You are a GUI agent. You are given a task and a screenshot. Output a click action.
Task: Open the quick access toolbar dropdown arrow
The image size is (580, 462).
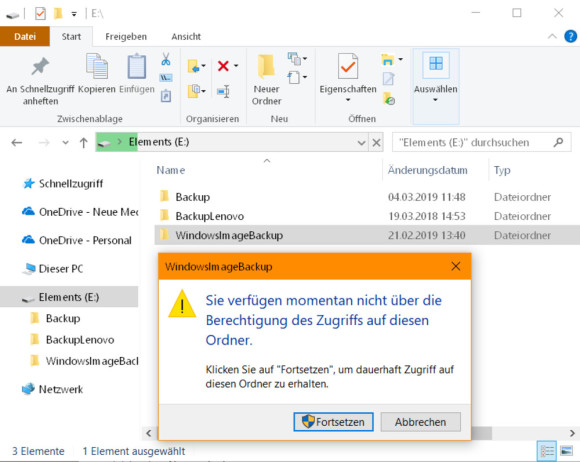pyautogui.click(x=74, y=14)
